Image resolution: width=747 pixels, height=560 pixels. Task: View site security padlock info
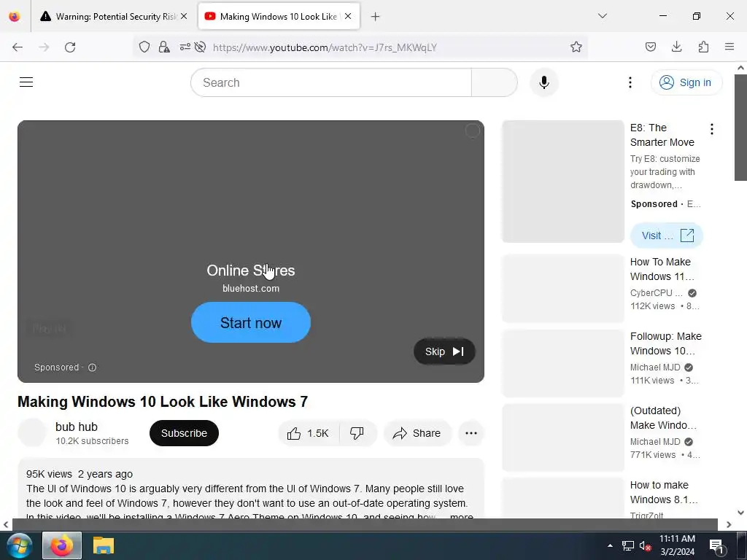[x=164, y=47]
